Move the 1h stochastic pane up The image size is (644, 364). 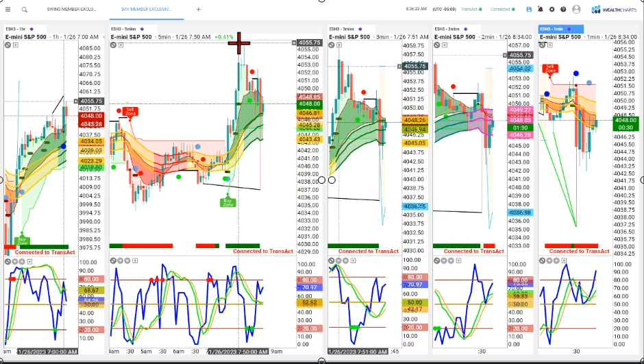click(22, 261)
